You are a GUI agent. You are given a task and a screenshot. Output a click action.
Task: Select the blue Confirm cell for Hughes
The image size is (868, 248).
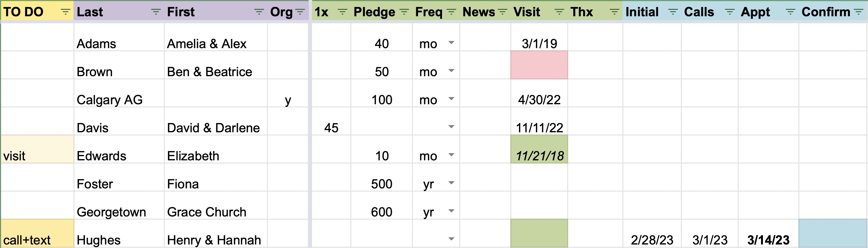[x=833, y=234]
